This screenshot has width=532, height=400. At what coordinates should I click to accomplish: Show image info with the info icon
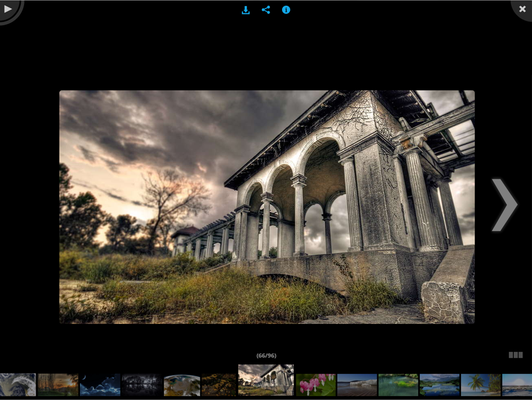click(286, 10)
